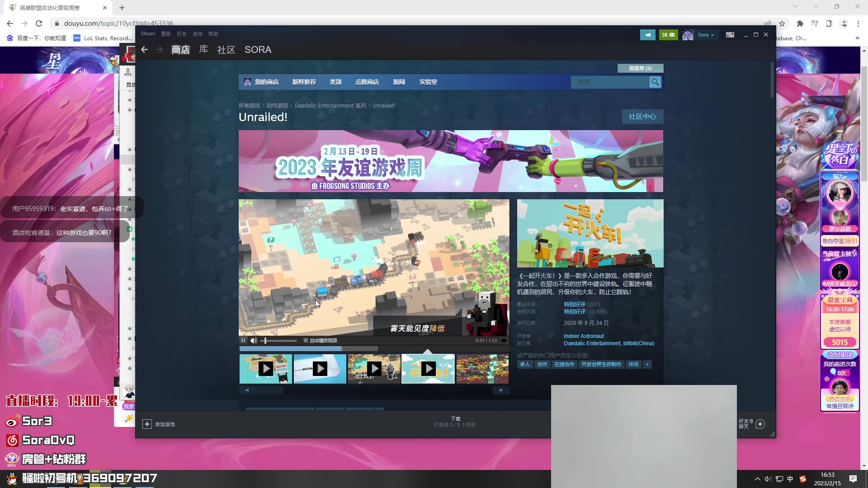Switch to the 库 library tab

[203, 50]
